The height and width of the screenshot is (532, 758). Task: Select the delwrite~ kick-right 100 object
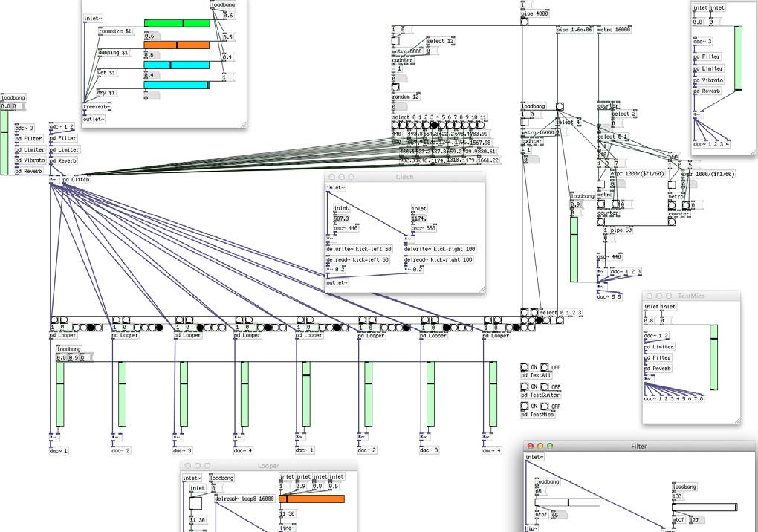click(439, 249)
